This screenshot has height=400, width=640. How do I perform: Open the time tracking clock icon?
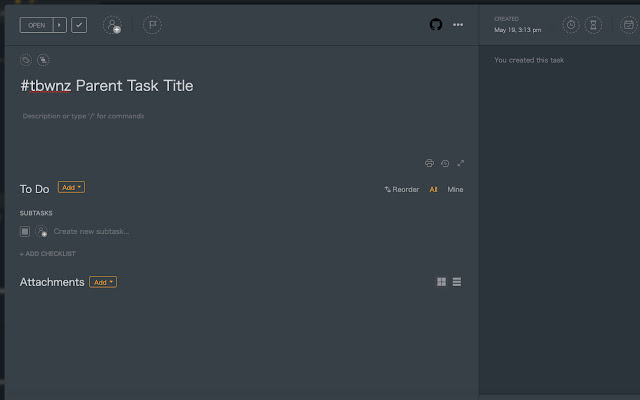pyautogui.click(x=571, y=25)
